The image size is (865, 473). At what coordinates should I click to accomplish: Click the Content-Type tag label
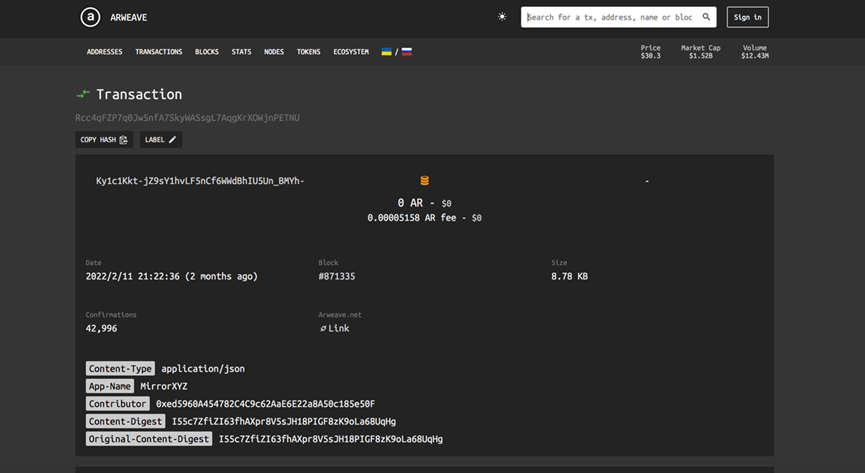120,369
